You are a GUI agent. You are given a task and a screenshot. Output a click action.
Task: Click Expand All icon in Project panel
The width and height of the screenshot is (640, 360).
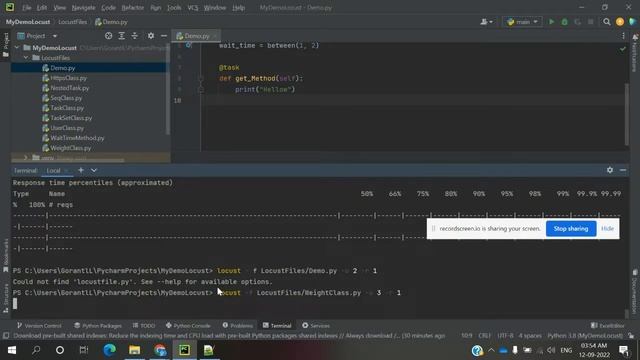pyautogui.click(x=122, y=36)
